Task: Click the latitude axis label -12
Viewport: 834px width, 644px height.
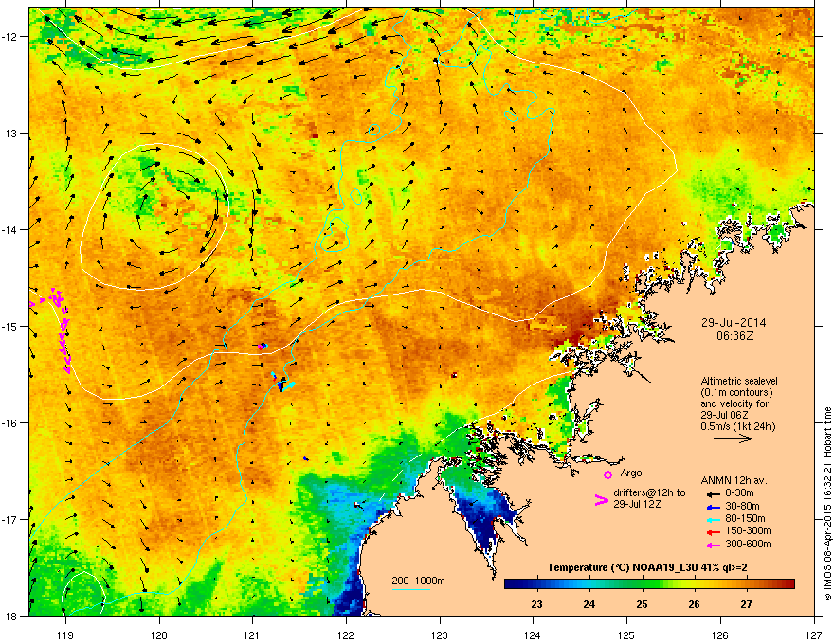Action: [10, 37]
